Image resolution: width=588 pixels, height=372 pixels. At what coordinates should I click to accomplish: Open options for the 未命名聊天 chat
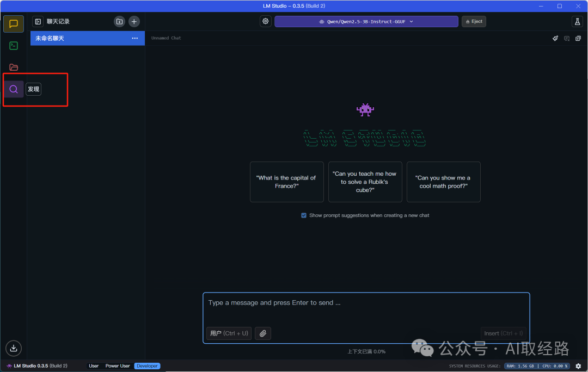pyautogui.click(x=134, y=38)
